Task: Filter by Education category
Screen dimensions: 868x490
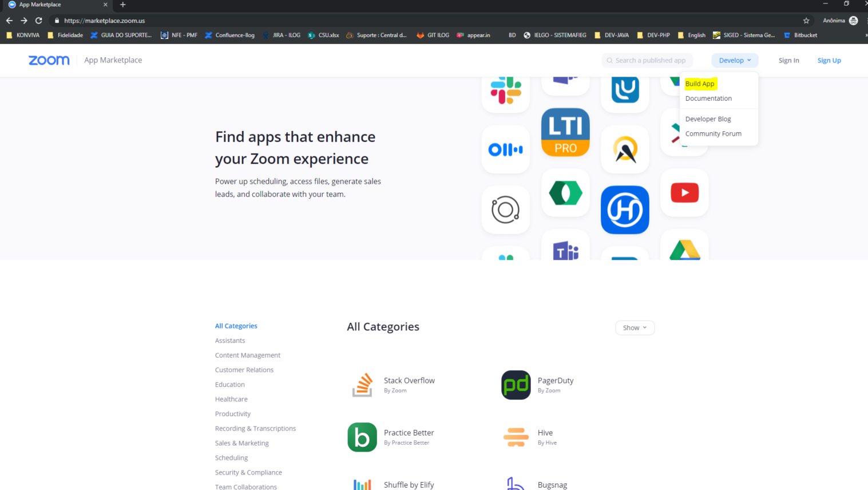Action: (229, 385)
